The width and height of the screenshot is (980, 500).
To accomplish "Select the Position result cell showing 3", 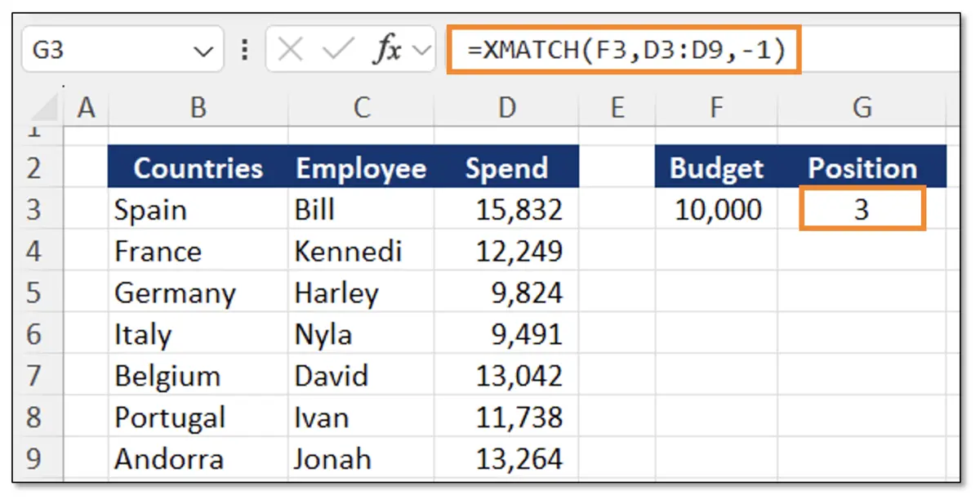I will click(x=862, y=209).
